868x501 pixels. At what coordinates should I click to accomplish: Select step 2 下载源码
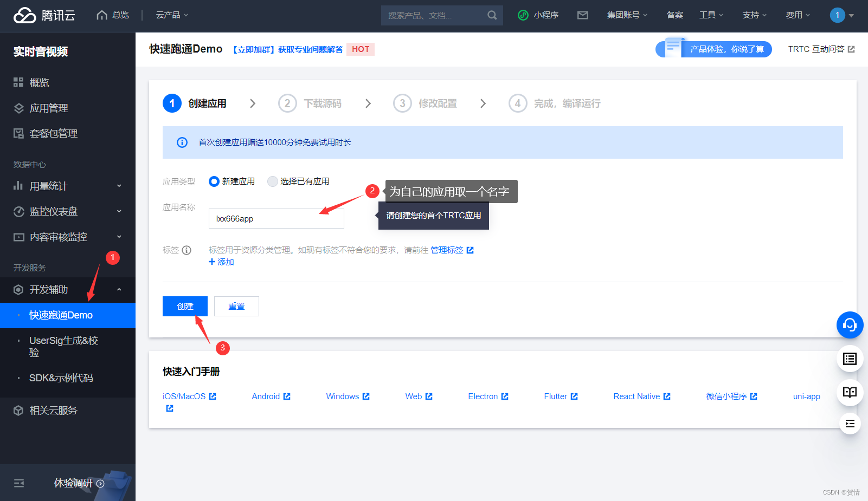pos(310,103)
